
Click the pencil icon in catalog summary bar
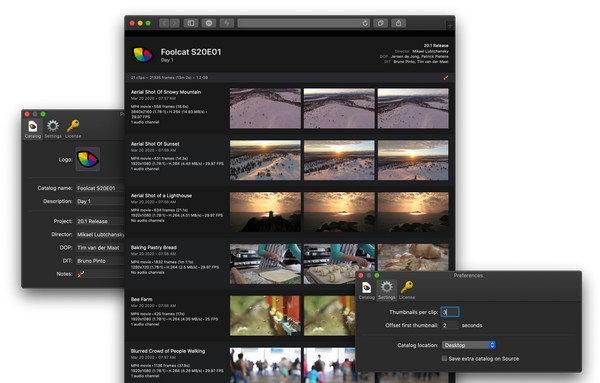point(446,78)
